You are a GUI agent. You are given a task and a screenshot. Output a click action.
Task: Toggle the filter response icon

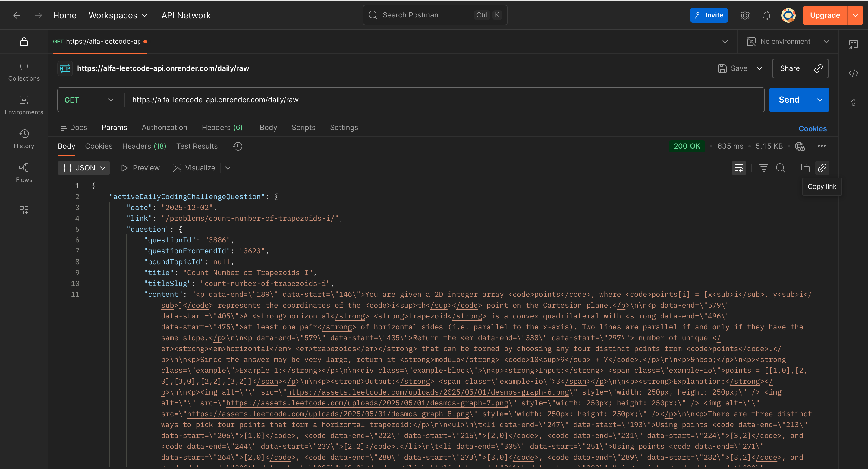[763, 168]
